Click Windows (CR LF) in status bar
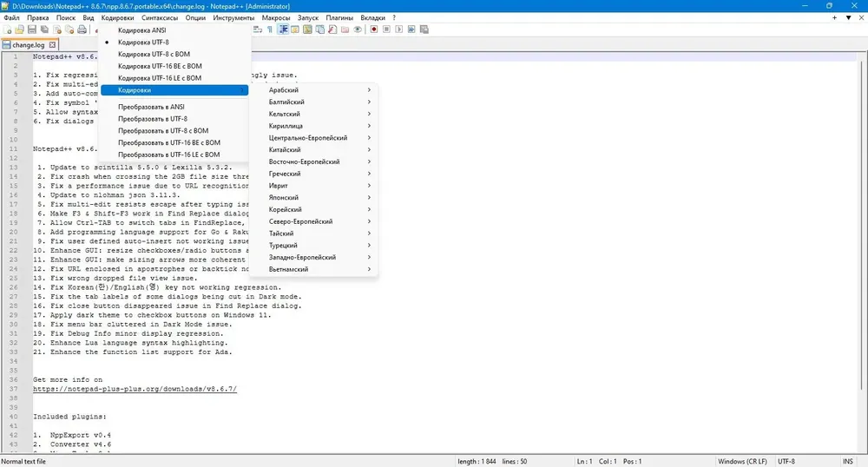 click(x=742, y=461)
